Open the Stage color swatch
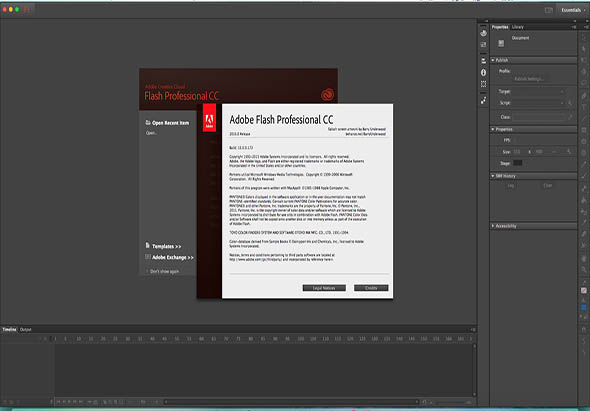Image resolution: width=590 pixels, height=411 pixels. 518,163
